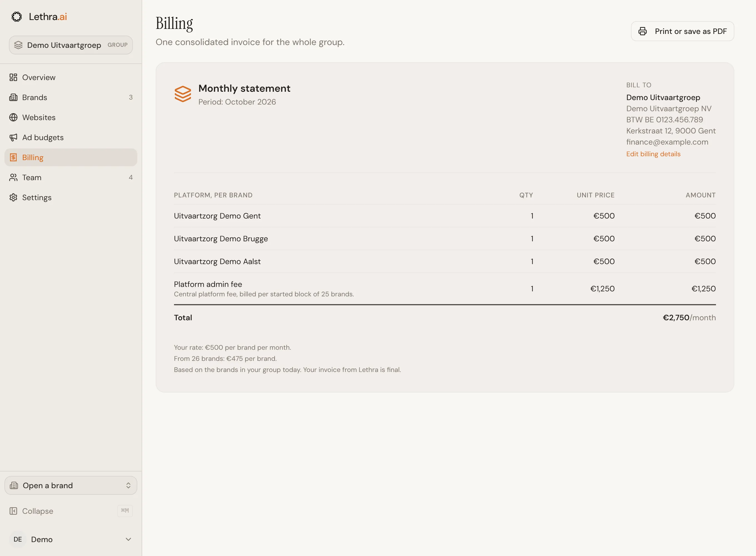Click the Settings gear icon
Screen dimensions: 756x556
13,198
